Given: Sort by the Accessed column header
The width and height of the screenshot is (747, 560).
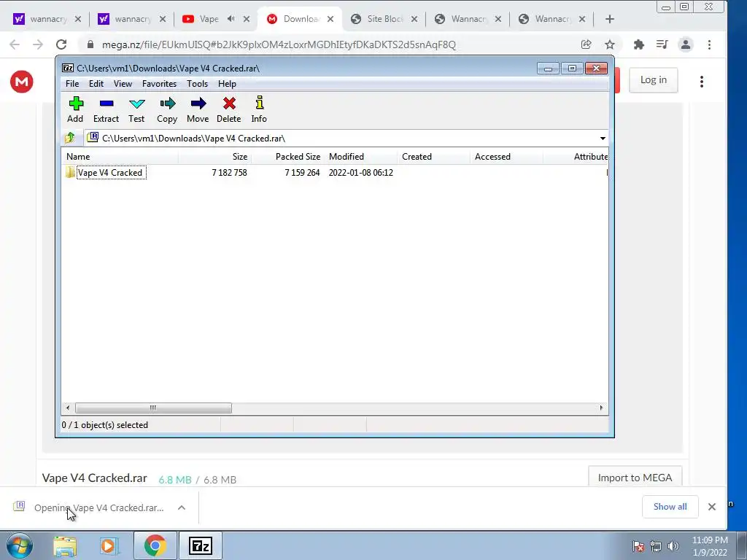Looking at the screenshot, I should (506, 157).
